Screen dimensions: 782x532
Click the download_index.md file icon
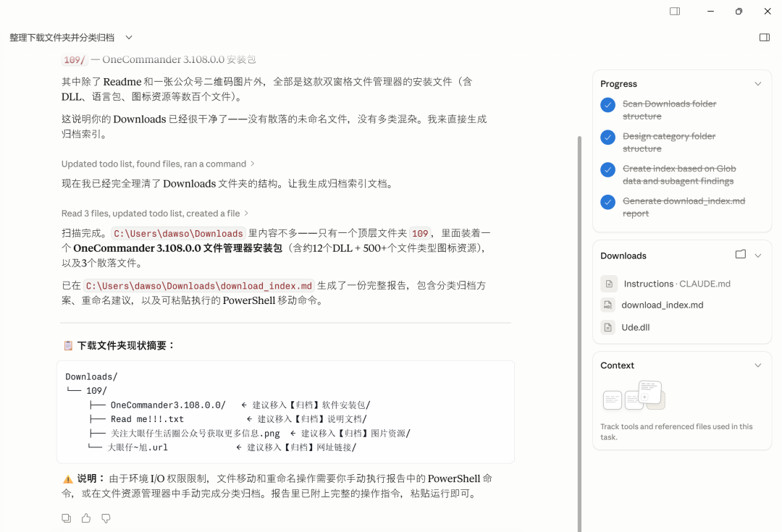(608, 305)
